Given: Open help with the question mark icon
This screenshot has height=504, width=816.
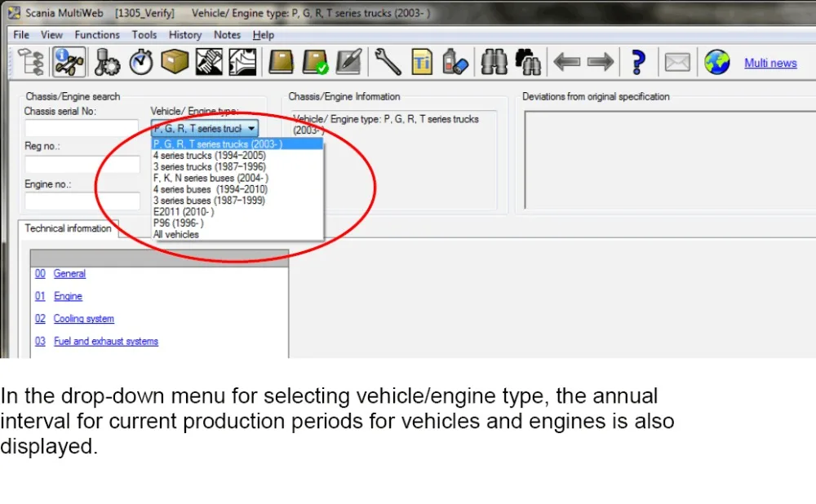Looking at the screenshot, I should [638, 63].
